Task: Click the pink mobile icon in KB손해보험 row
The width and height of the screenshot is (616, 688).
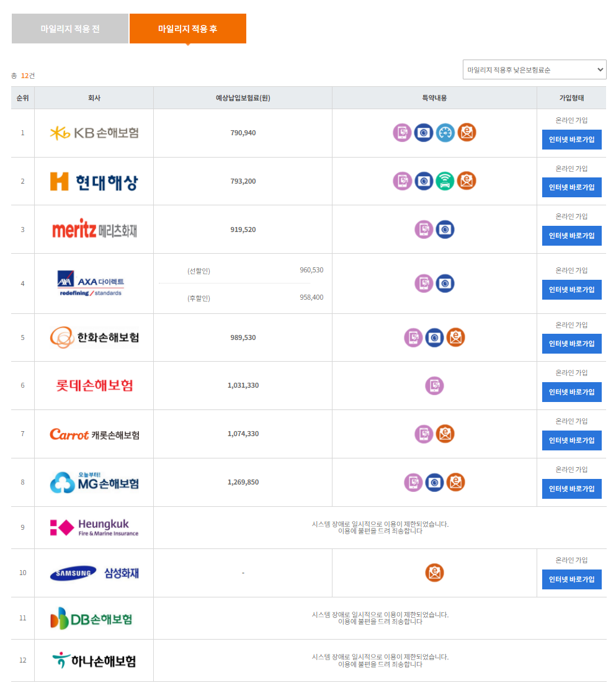Action: click(x=402, y=133)
